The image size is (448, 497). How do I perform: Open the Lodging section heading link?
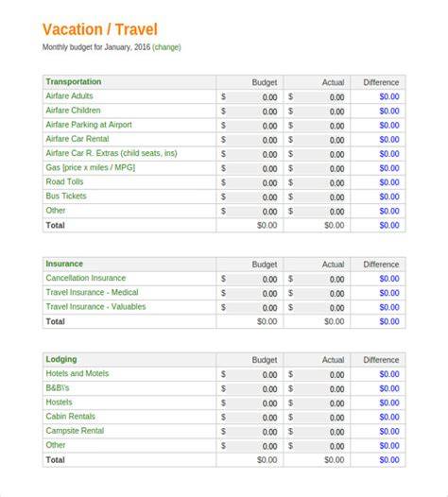61,359
